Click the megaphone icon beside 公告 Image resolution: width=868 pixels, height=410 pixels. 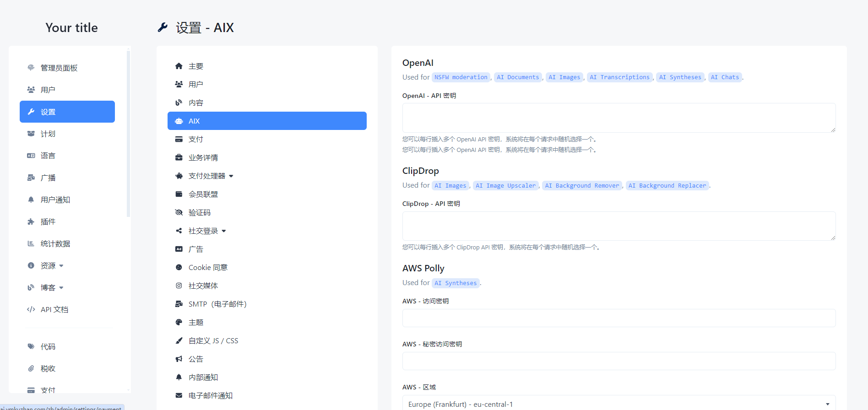[x=179, y=359]
